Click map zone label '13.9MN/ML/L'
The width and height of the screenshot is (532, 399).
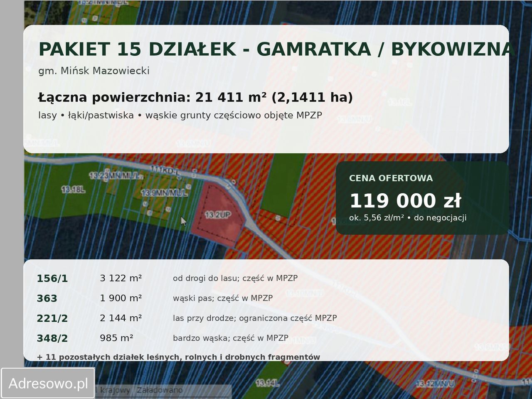click(x=164, y=193)
